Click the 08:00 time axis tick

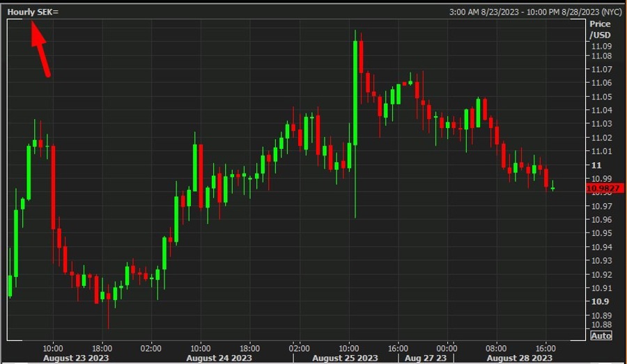tap(496, 349)
